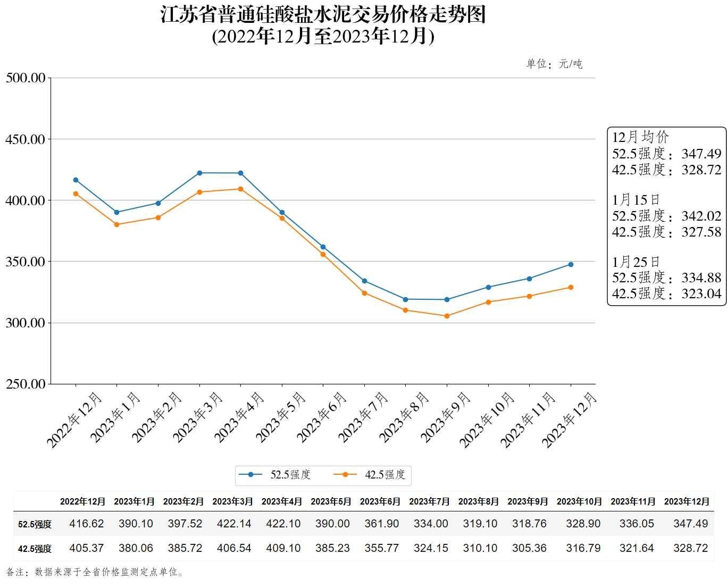Click the 450.00 y-axis label
The height and width of the screenshot is (588, 727).
pyautogui.click(x=25, y=139)
